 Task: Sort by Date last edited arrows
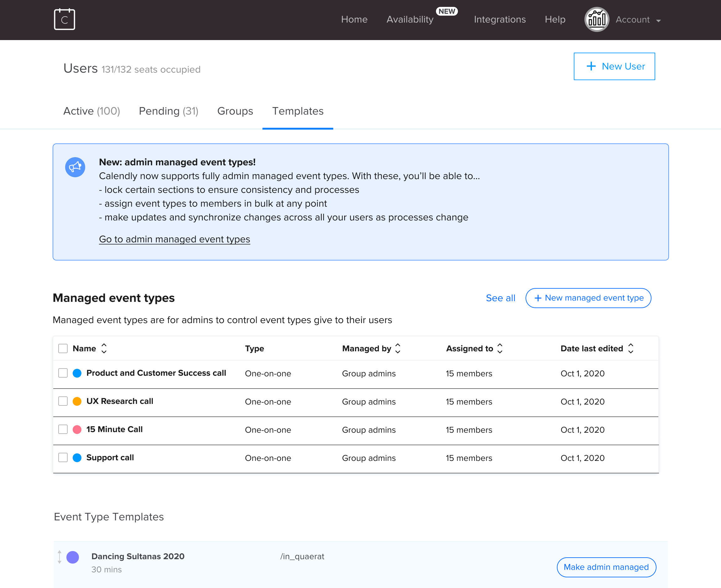tap(630, 348)
